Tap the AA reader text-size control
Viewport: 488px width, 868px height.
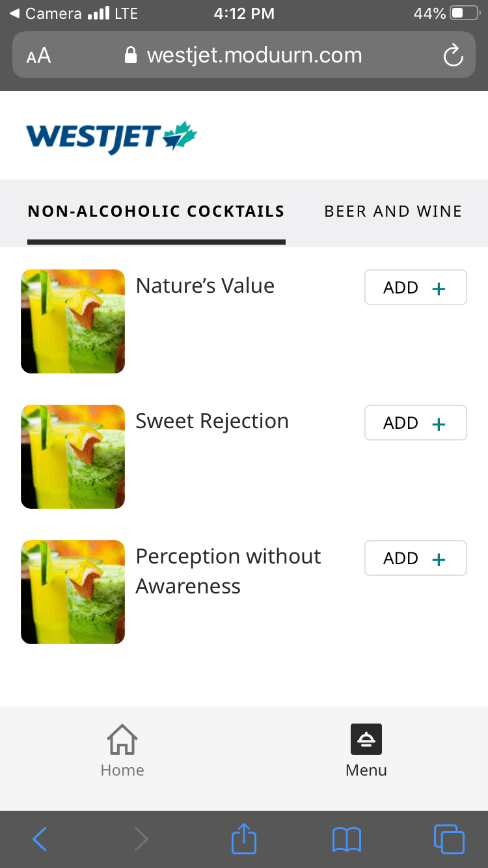point(38,55)
